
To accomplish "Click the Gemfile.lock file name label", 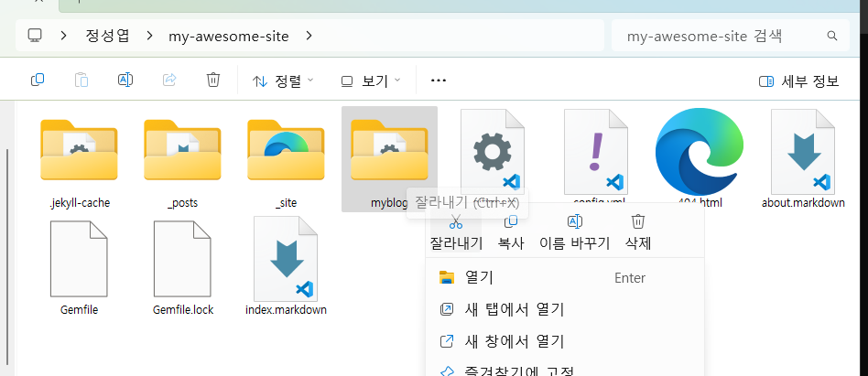I will pos(183,309).
